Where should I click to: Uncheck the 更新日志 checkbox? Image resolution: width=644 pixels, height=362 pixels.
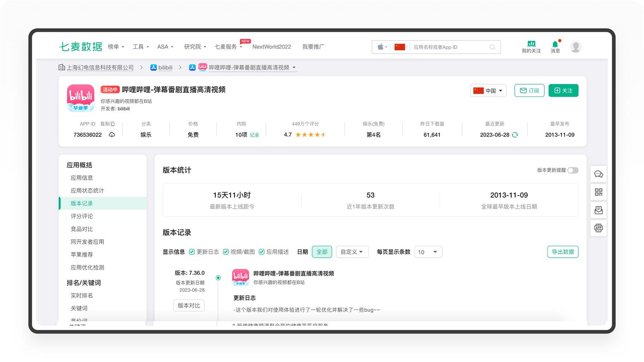(192, 252)
